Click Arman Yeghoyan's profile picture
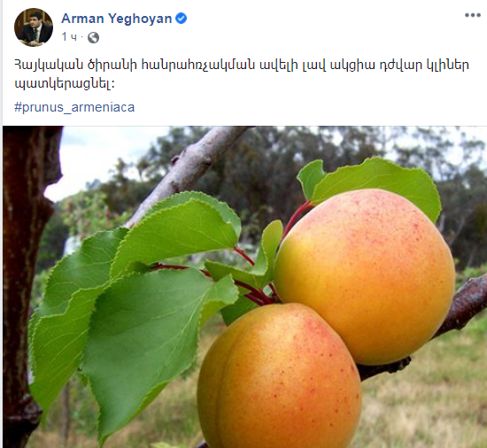The width and height of the screenshot is (487, 448). pyautogui.click(x=34, y=27)
